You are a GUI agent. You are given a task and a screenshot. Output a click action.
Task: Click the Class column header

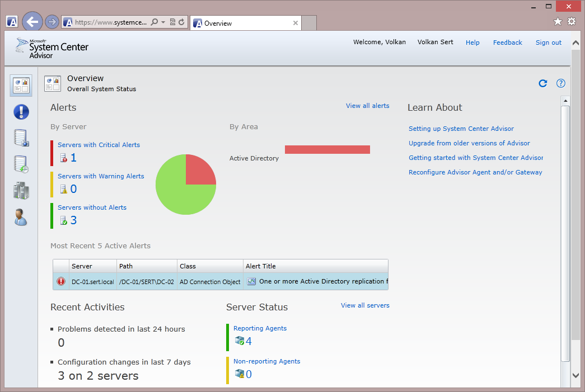pyautogui.click(x=210, y=266)
